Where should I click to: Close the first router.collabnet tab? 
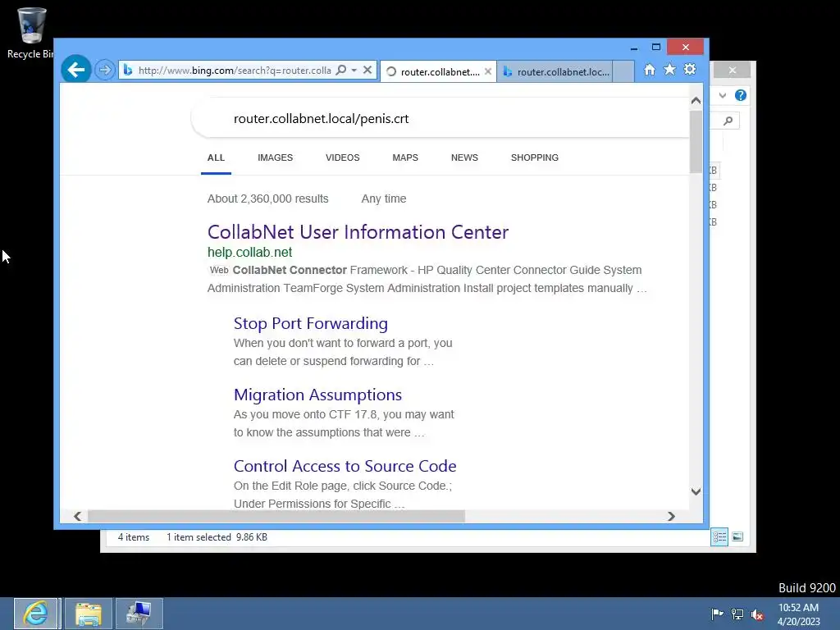(x=488, y=72)
